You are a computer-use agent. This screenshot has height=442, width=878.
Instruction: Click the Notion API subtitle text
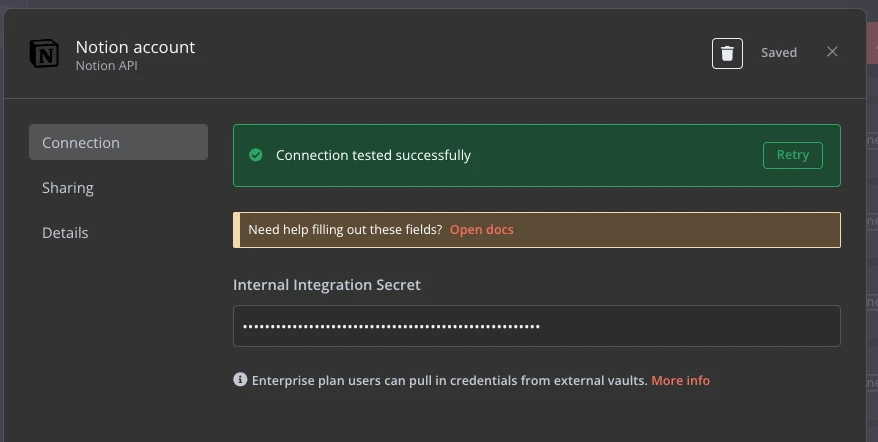(x=106, y=66)
